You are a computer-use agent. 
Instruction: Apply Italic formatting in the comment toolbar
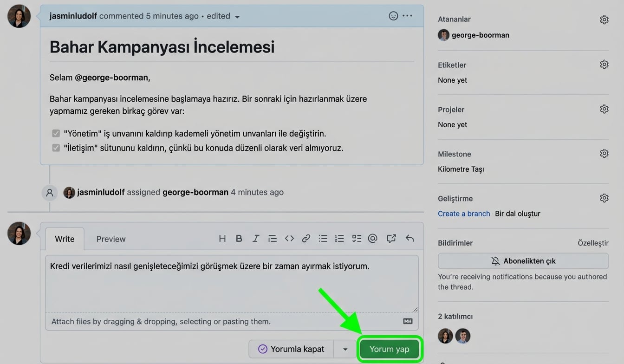(256, 238)
